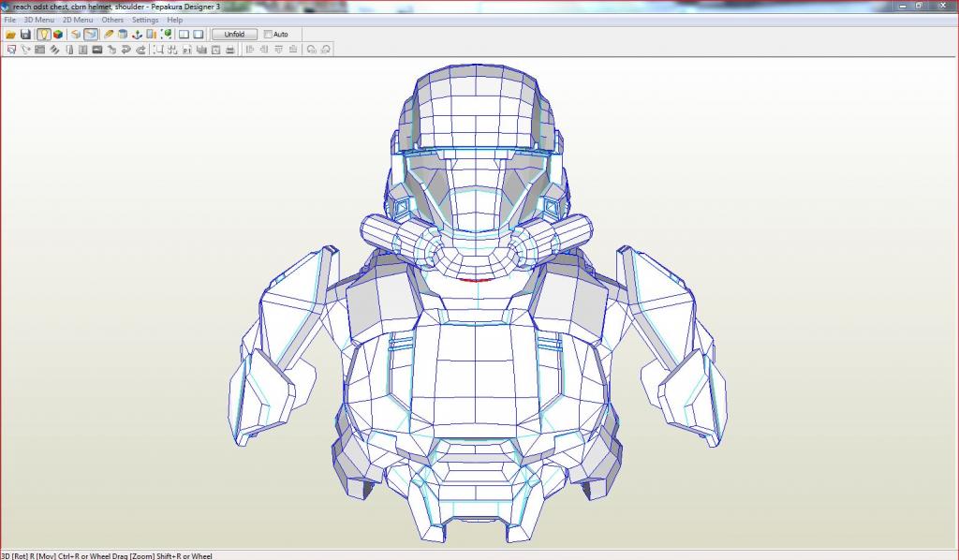
Task: Enable the Auto checkbox
Action: click(269, 35)
